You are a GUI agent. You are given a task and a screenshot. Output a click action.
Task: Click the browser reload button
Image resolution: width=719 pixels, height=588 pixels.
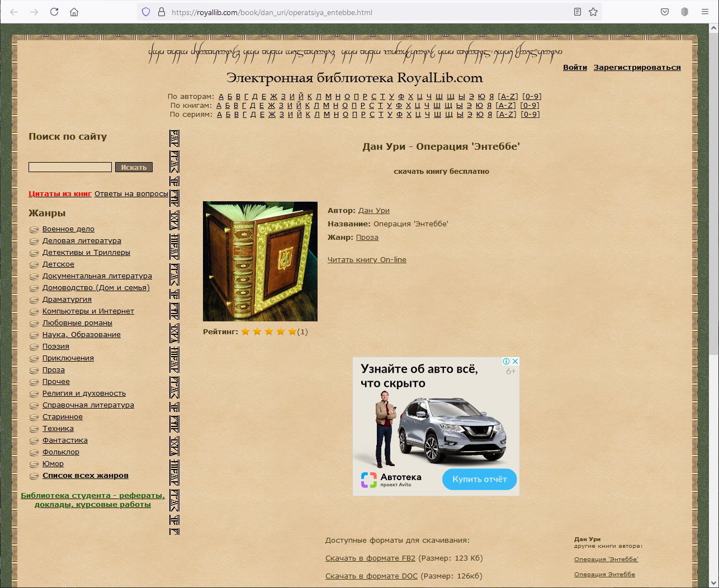click(x=54, y=12)
